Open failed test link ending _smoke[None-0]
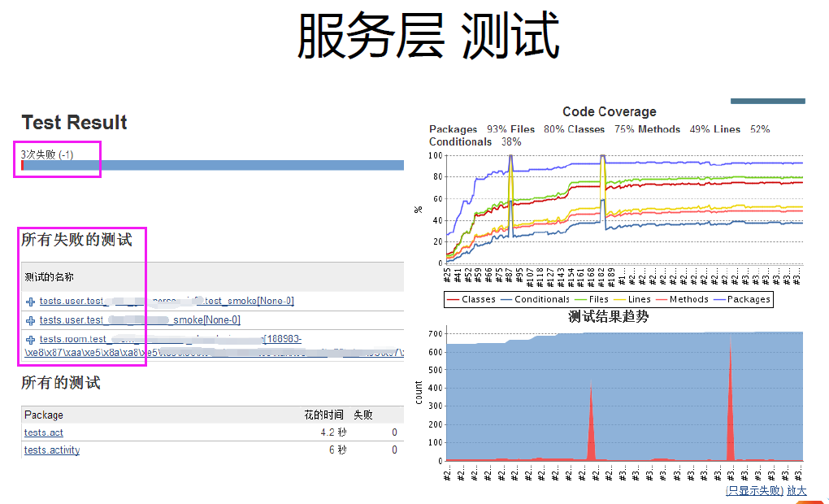Image resolution: width=829 pixels, height=504 pixels. (140, 320)
